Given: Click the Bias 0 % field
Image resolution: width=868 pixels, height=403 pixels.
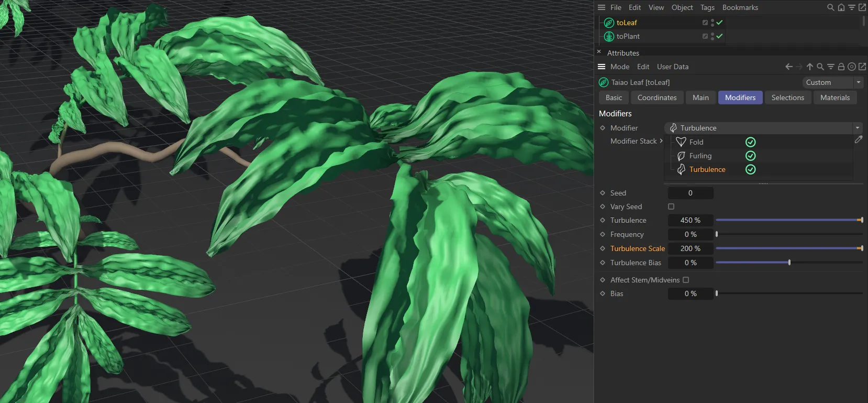Looking at the screenshot, I should point(691,293).
